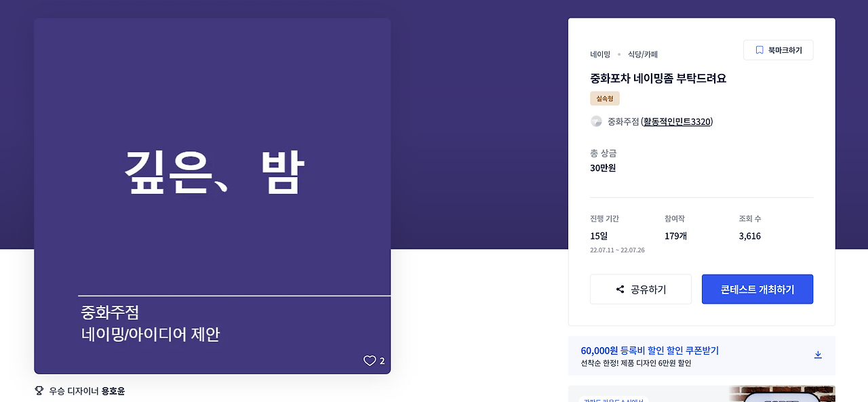This screenshot has width=868, height=402.
Task: Click the trophy icon beside 우승 디자이너
Action: pos(39,391)
